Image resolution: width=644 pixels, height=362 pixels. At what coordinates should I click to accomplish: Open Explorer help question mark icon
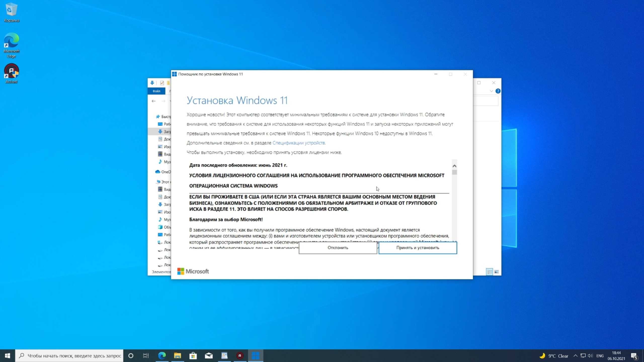[498, 91]
